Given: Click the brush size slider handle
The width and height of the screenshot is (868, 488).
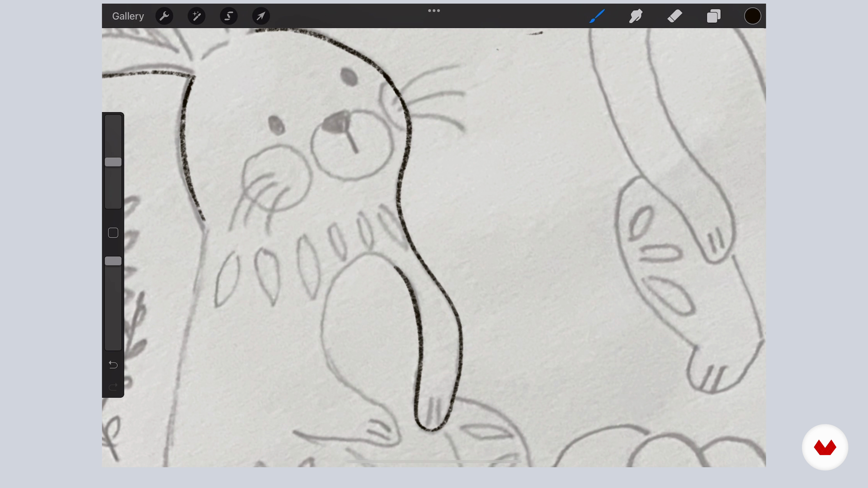Looking at the screenshot, I should click(113, 162).
